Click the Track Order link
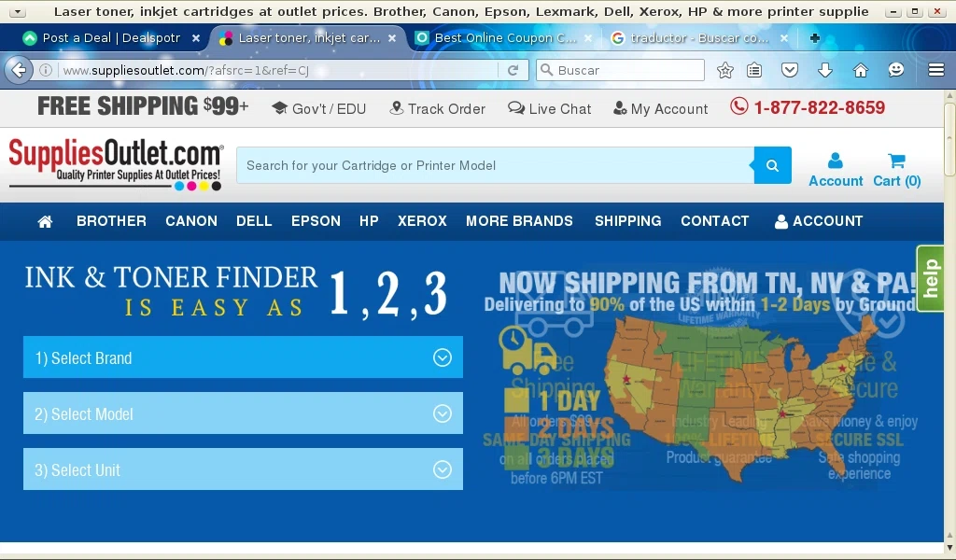Screen dimensions: 956x560 click(x=438, y=108)
